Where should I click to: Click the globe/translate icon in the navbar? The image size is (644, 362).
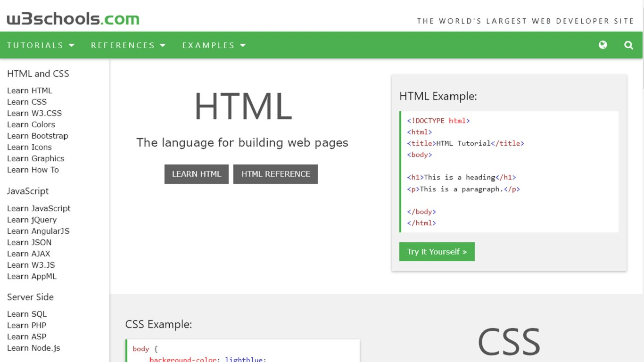tap(603, 45)
